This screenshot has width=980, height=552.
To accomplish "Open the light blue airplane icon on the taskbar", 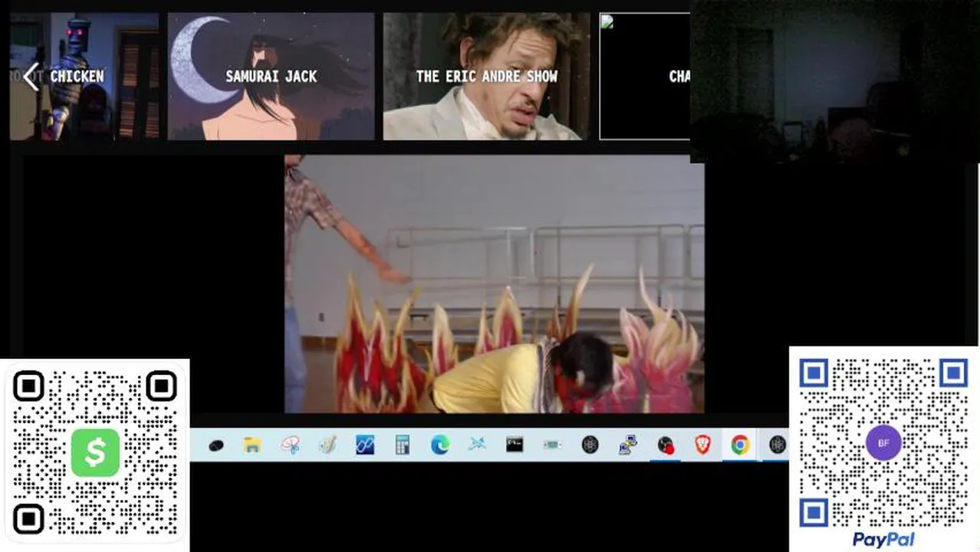I will point(477,445).
